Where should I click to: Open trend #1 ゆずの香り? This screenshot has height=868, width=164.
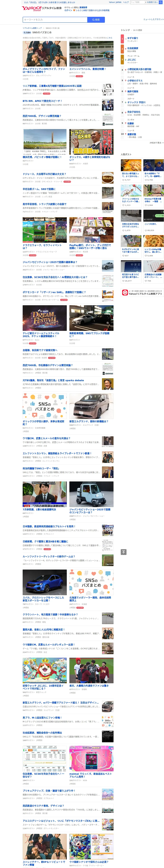[132, 38]
